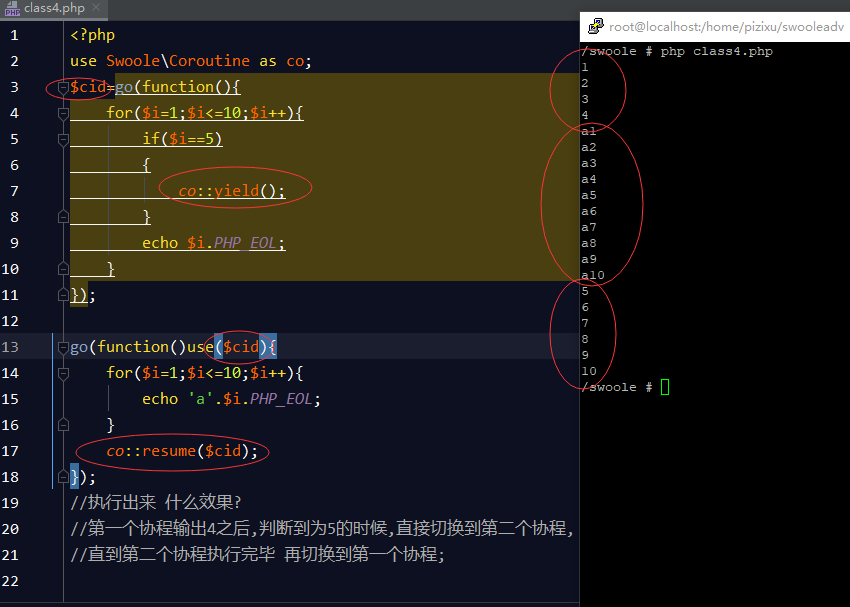Viewport: 850px width, 607px height.
Task: Click line number 17 in the gutter
Action: (x=10, y=451)
